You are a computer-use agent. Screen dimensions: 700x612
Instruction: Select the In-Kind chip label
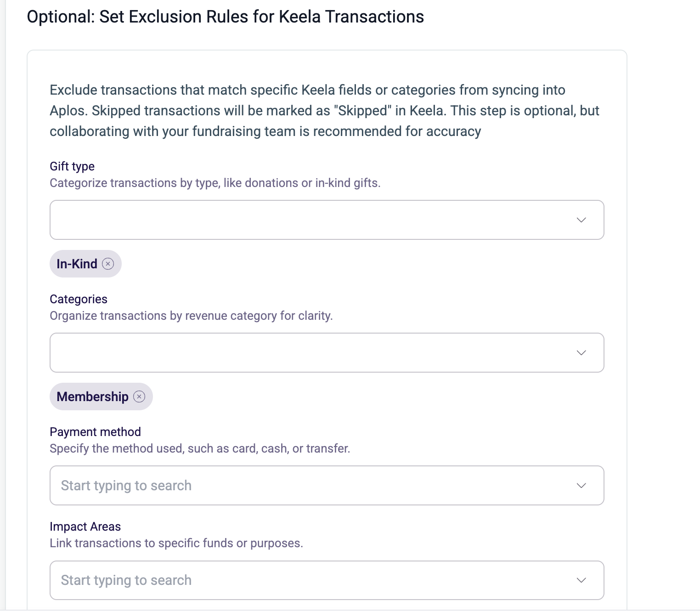click(77, 264)
